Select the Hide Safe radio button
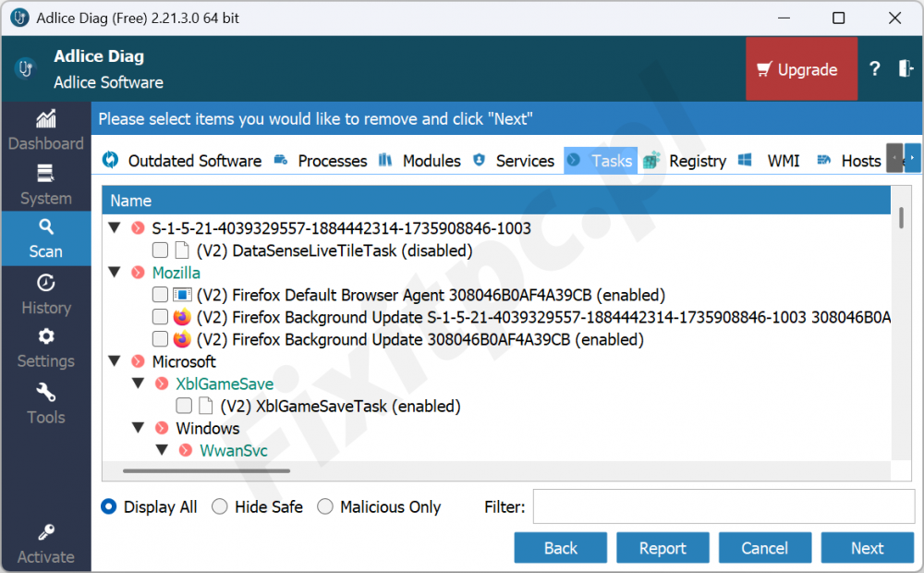 coord(220,506)
